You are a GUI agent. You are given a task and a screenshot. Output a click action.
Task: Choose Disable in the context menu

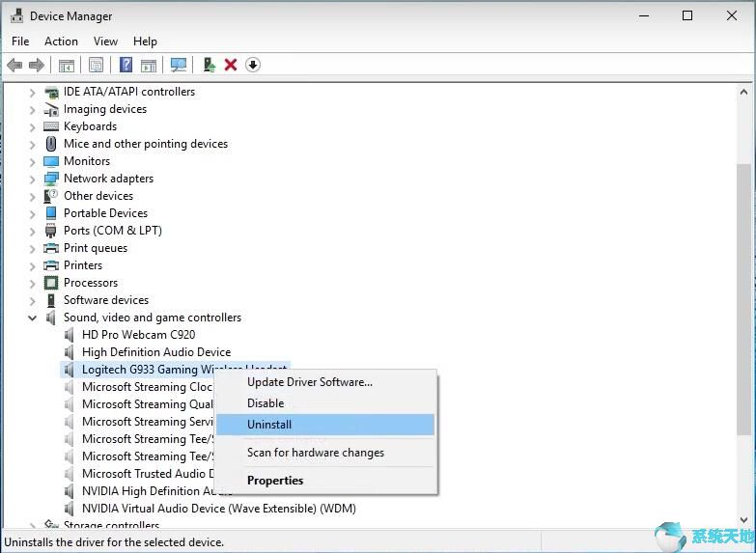(325, 403)
